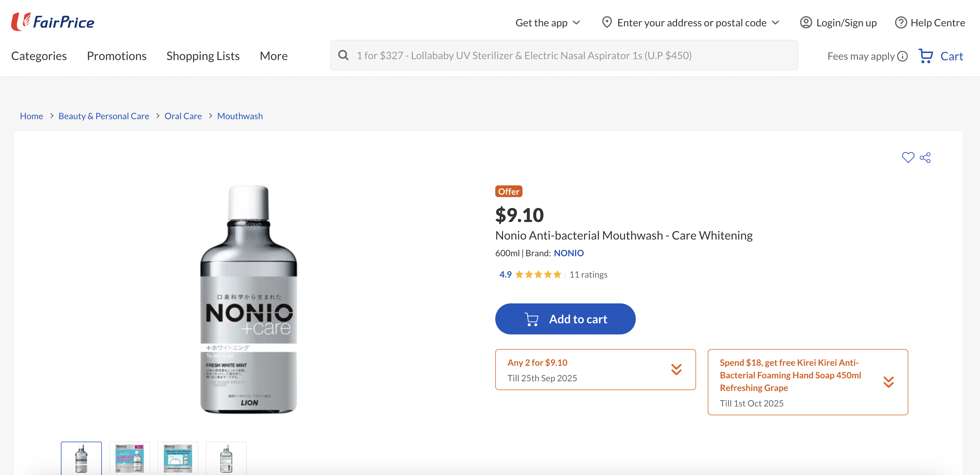Open the Categories menu
Screen dimensions: 980x475
pyautogui.click(x=39, y=56)
